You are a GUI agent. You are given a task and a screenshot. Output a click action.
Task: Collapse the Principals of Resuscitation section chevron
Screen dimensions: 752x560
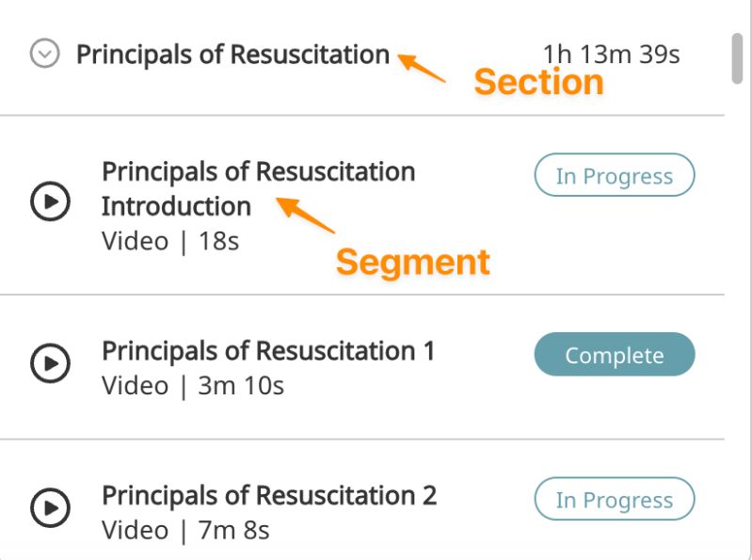(44, 55)
